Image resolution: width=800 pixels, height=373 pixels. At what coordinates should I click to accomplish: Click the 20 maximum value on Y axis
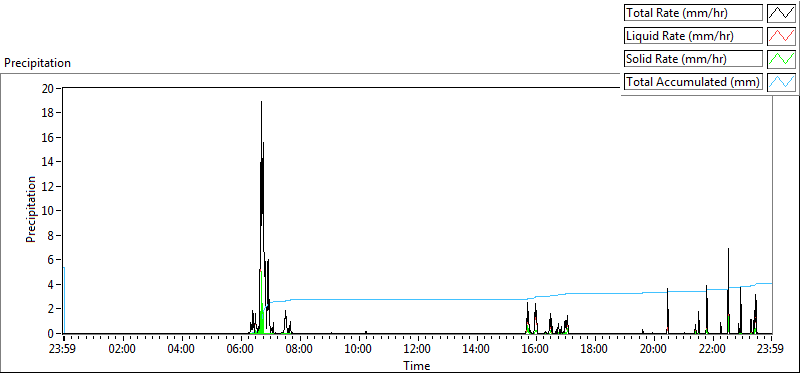48,88
